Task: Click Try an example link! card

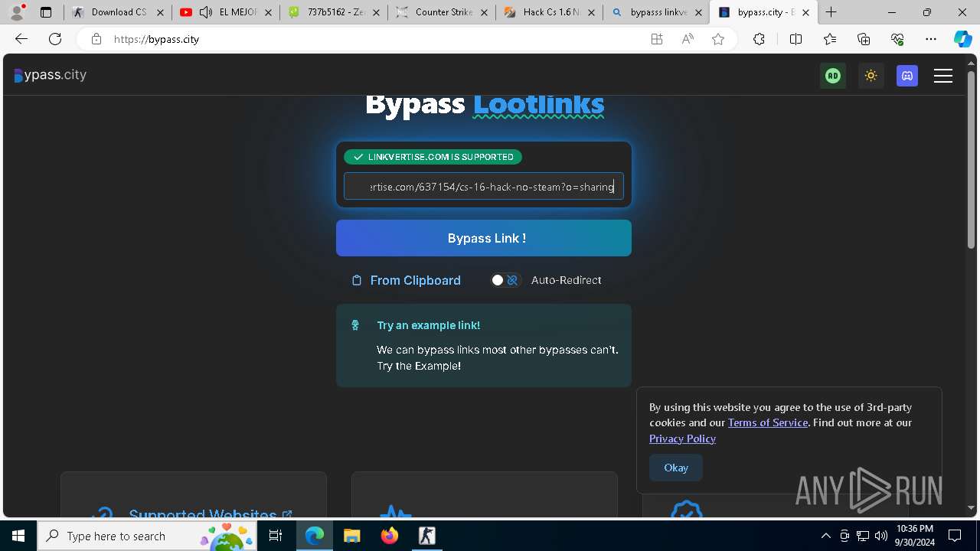Action: tap(484, 345)
